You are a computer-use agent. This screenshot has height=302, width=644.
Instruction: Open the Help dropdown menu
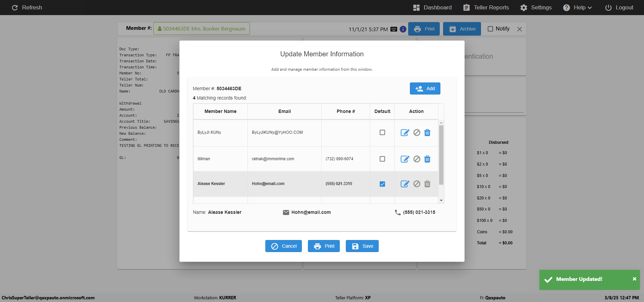(578, 7)
